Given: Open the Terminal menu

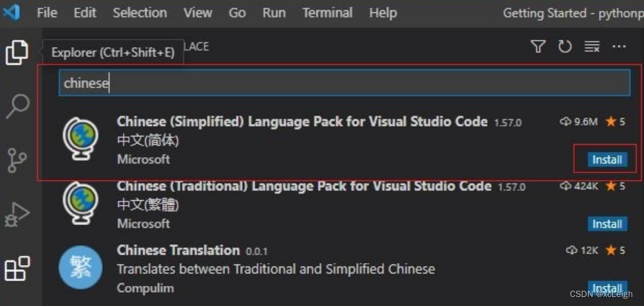Looking at the screenshot, I should pyautogui.click(x=327, y=13).
